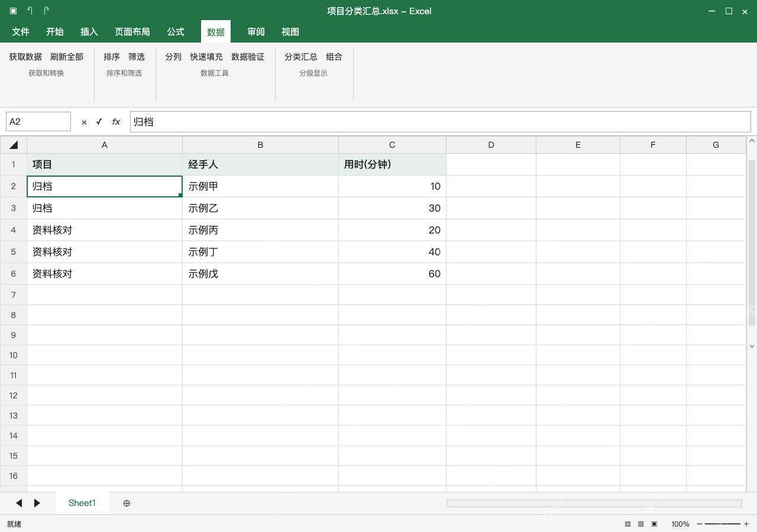Click 获取数据 in the ribbon

click(x=25, y=57)
